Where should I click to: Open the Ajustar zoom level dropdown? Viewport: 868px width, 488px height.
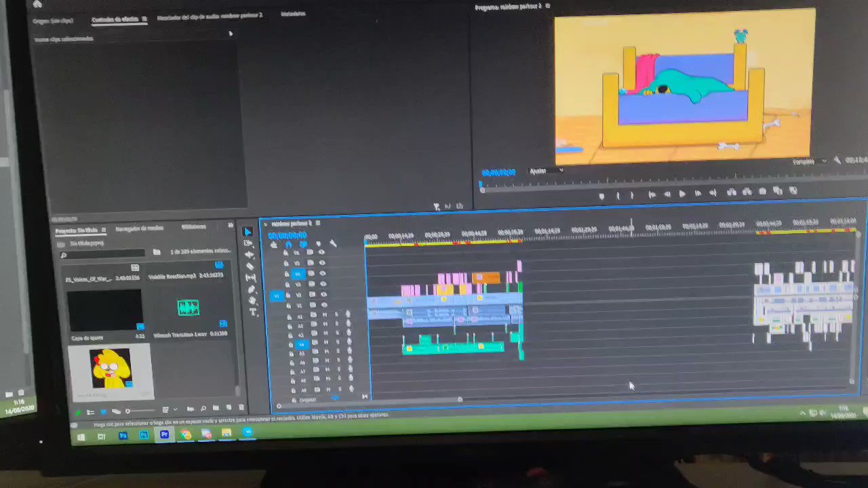click(547, 171)
